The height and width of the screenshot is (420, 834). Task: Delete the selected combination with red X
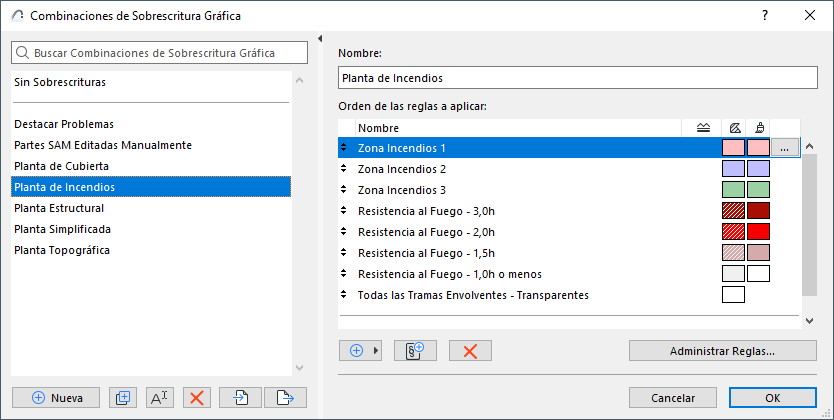click(x=197, y=397)
